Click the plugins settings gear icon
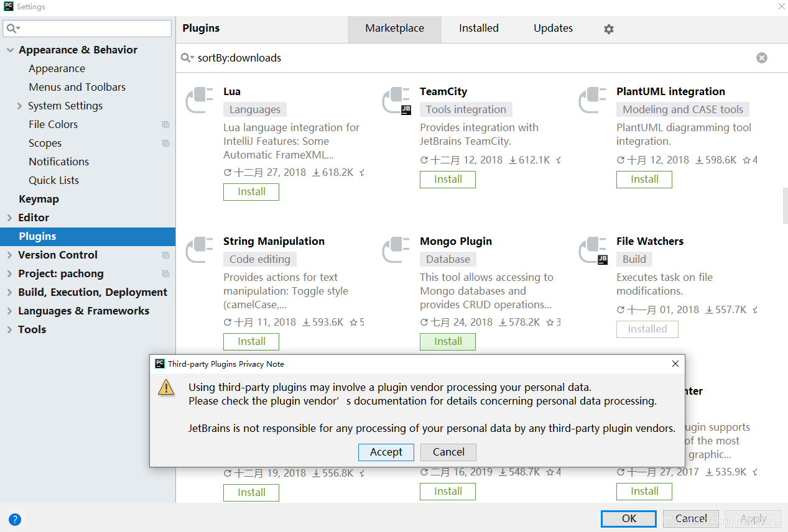The height and width of the screenshot is (532, 788). coord(609,29)
